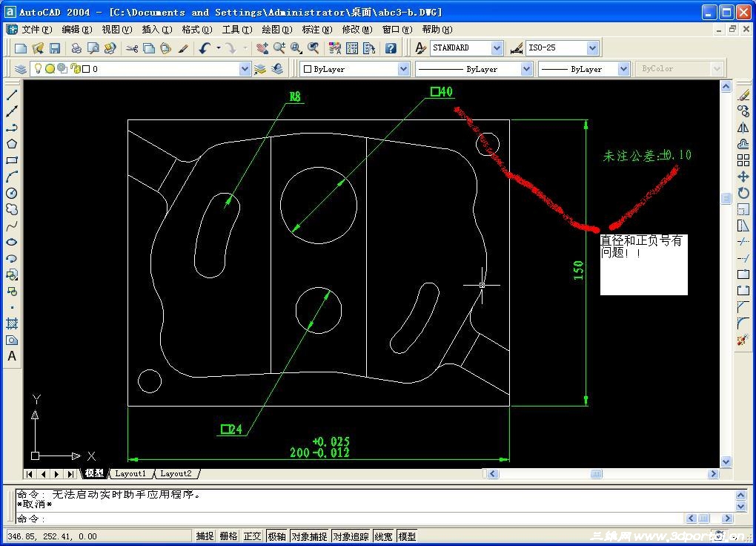Image resolution: width=756 pixels, height=546 pixels.
Task: Click the Save toolbar icon
Action: point(55,47)
